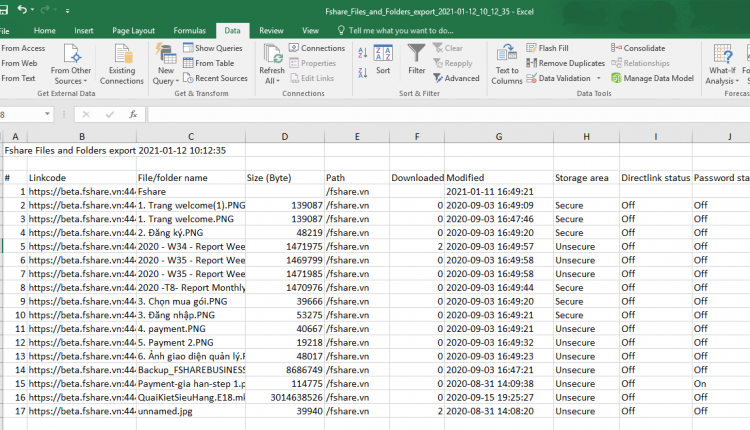Expand the Name Box dropdown
750x430 pixels.
[x=47, y=114]
